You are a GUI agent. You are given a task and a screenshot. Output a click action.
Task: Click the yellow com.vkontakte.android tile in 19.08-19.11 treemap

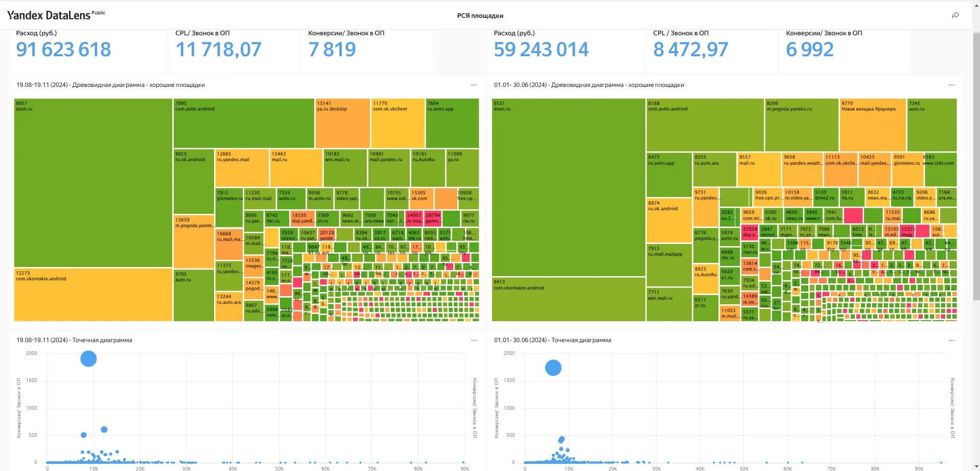click(x=93, y=295)
